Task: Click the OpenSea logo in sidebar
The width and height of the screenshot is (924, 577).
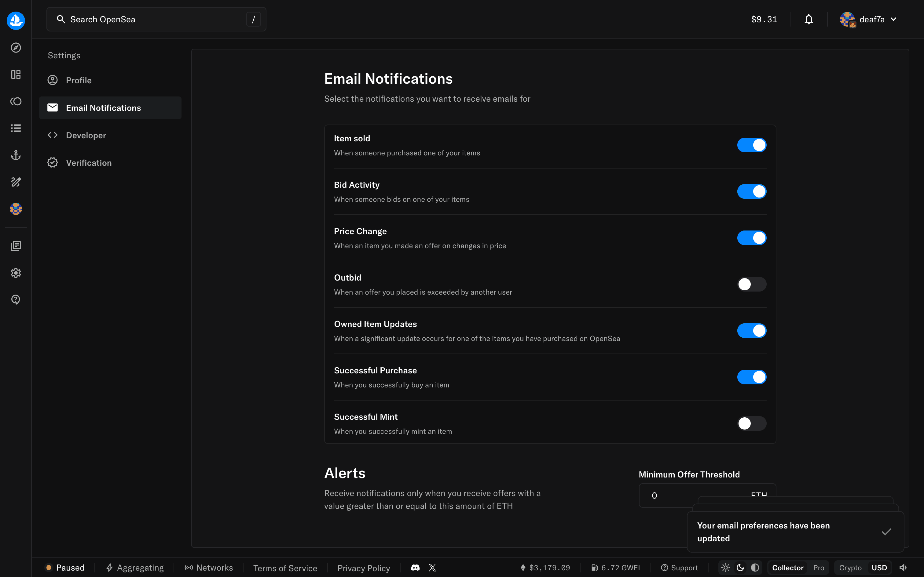Action: point(16,20)
